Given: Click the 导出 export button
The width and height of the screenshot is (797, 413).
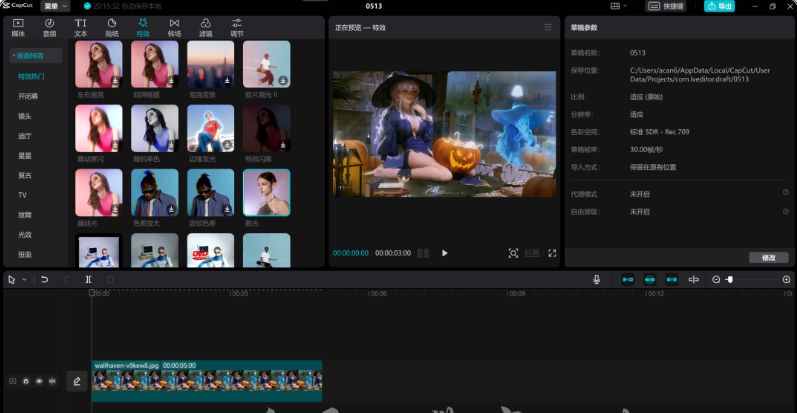Looking at the screenshot, I should click(719, 6).
